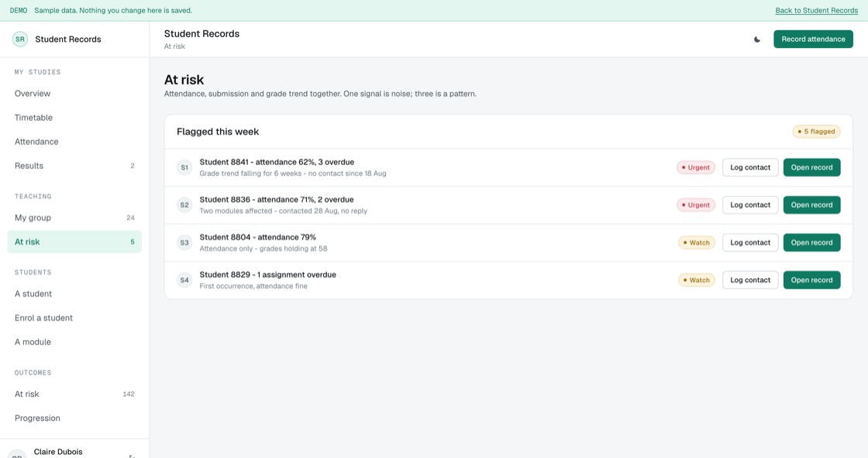Viewport: 868px width, 458px height.
Task: Click the Student Records sidebar title
Action: pos(68,40)
